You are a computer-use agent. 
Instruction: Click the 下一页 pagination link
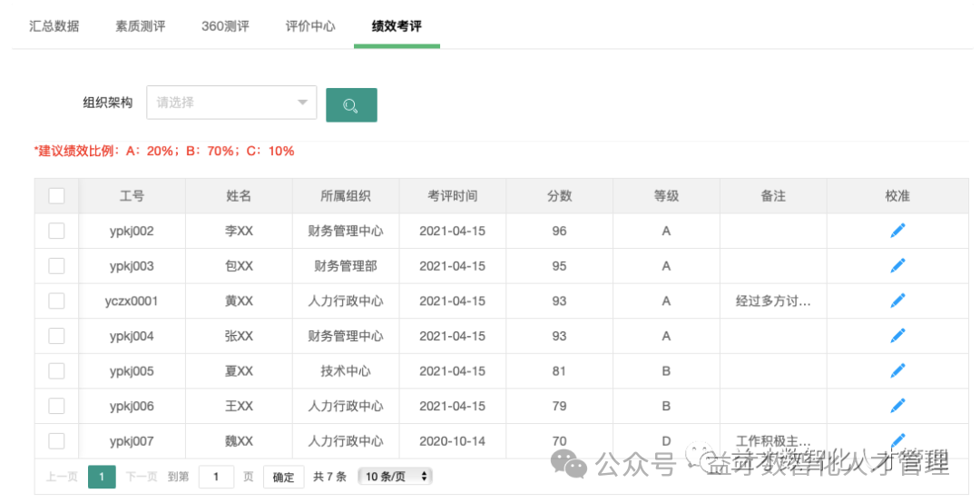coord(142,477)
